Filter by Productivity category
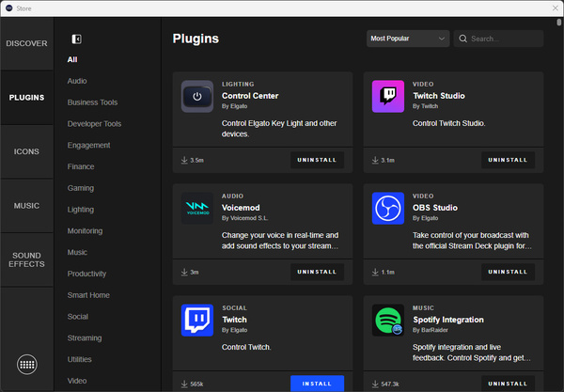564x392 pixels. 86,274
